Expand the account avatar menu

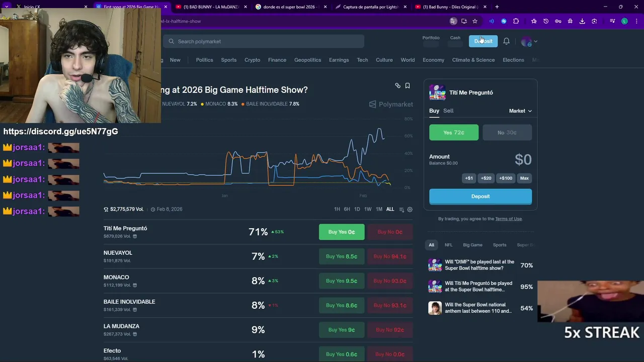[x=529, y=42]
